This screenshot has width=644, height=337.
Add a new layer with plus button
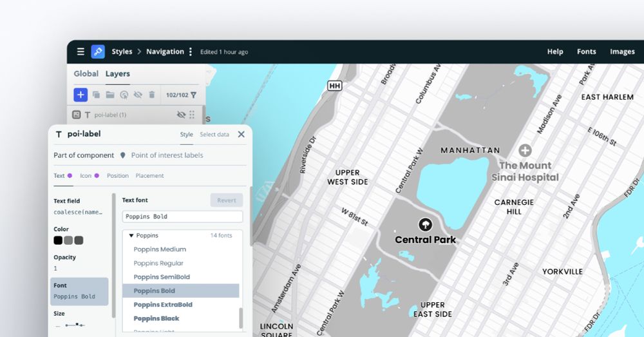80,95
